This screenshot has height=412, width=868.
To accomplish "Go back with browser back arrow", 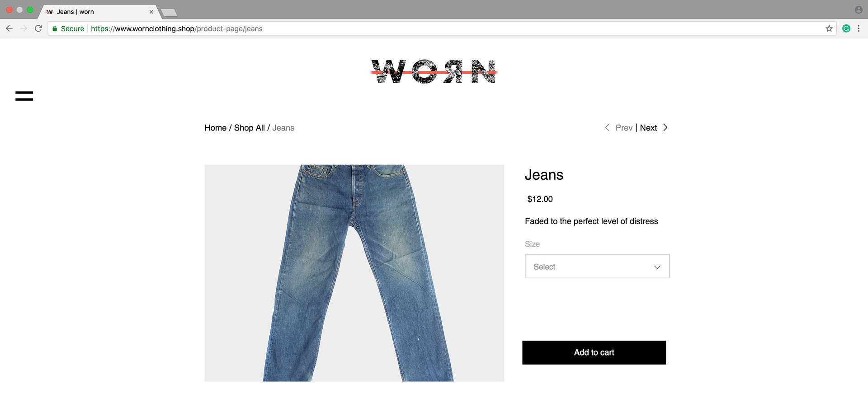I will coord(9,28).
